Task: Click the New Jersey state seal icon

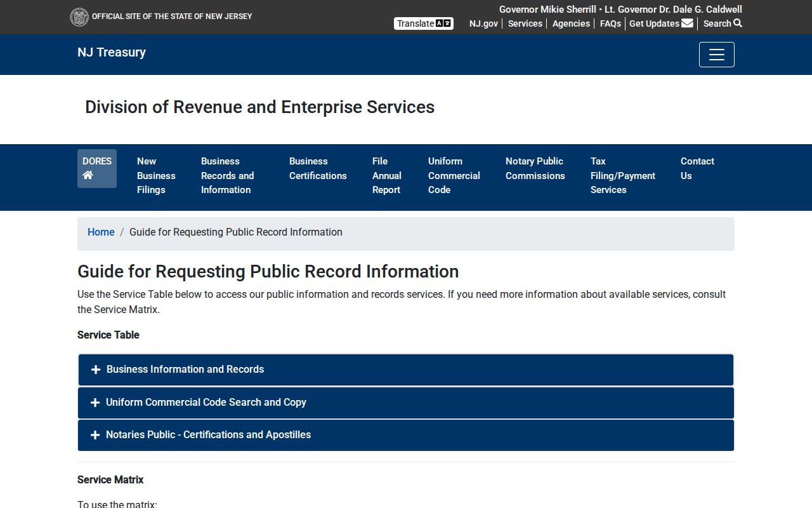Action: [x=79, y=17]
